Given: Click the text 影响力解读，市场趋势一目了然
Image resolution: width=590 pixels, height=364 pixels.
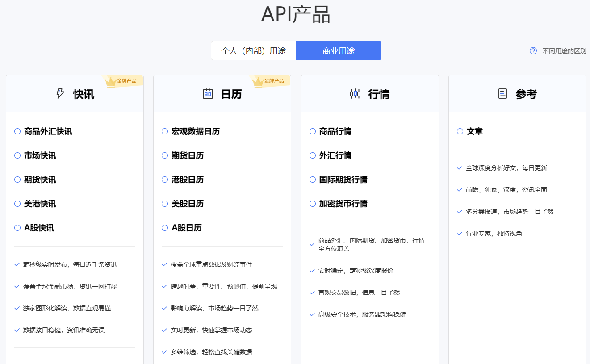Looking at the screenshot, I should [x=214, y=308].
